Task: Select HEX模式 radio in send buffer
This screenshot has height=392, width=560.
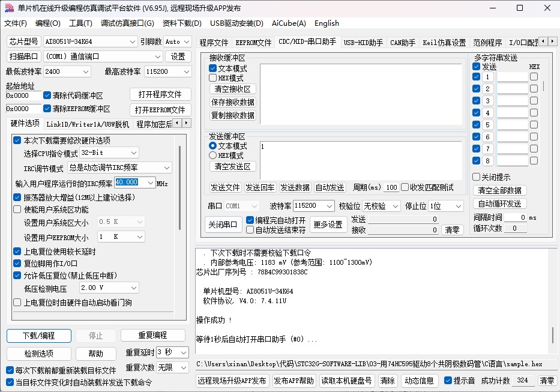Action: point(213,155)
